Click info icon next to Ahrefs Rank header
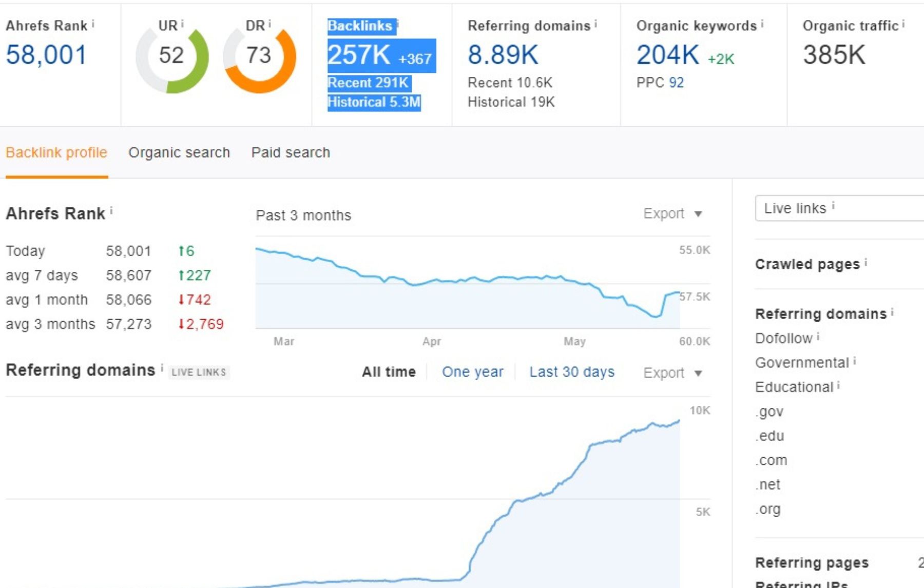 (x=93, y=24)
